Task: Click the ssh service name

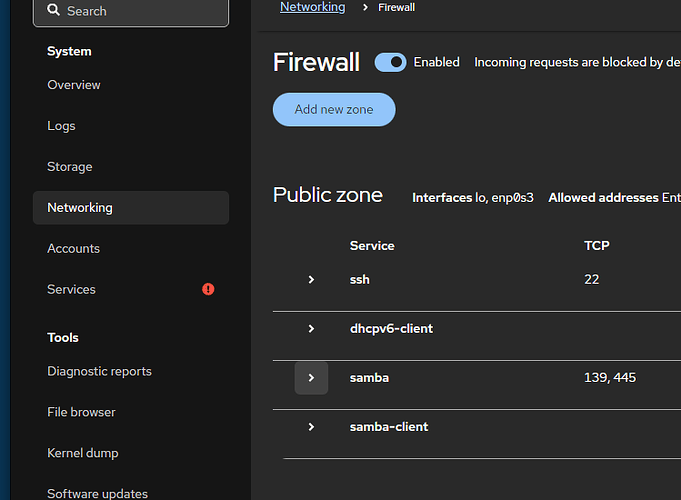Action: [360, 280]
